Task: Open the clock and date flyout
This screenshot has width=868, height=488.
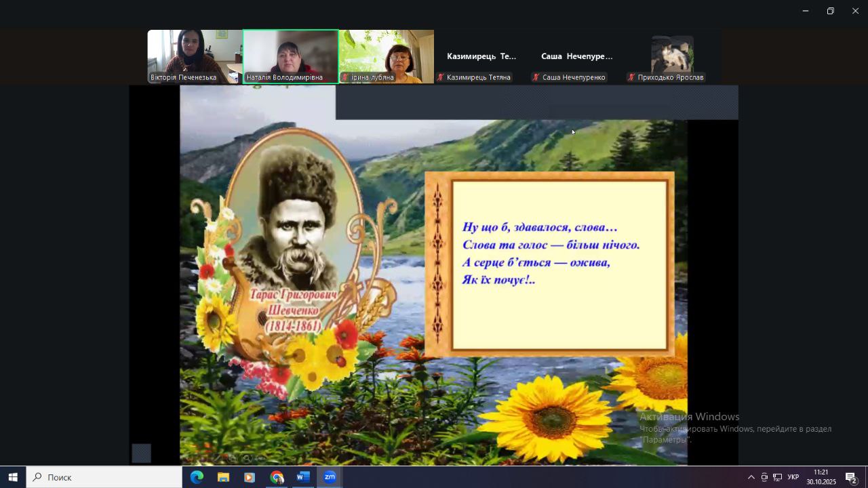Action: point(821,477)
